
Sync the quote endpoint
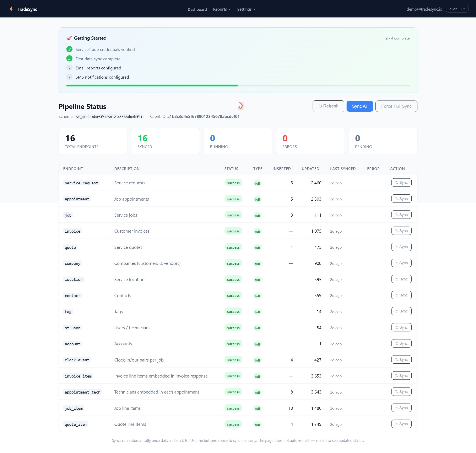401,247
